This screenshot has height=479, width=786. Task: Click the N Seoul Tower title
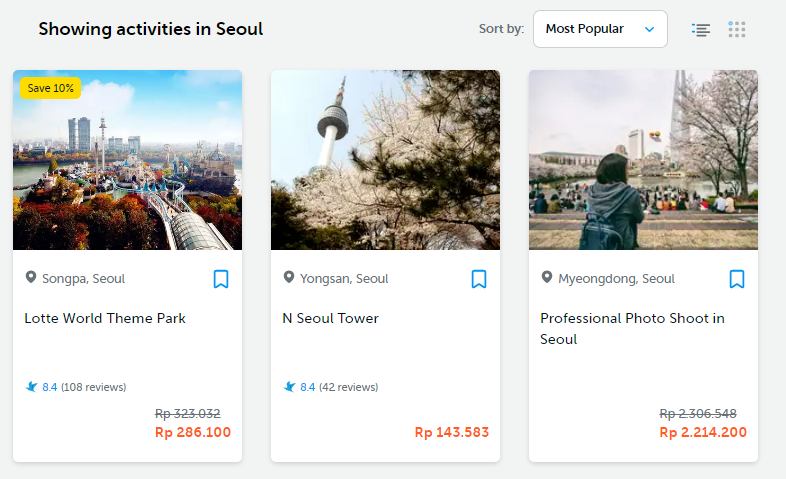tap(331, 318)
